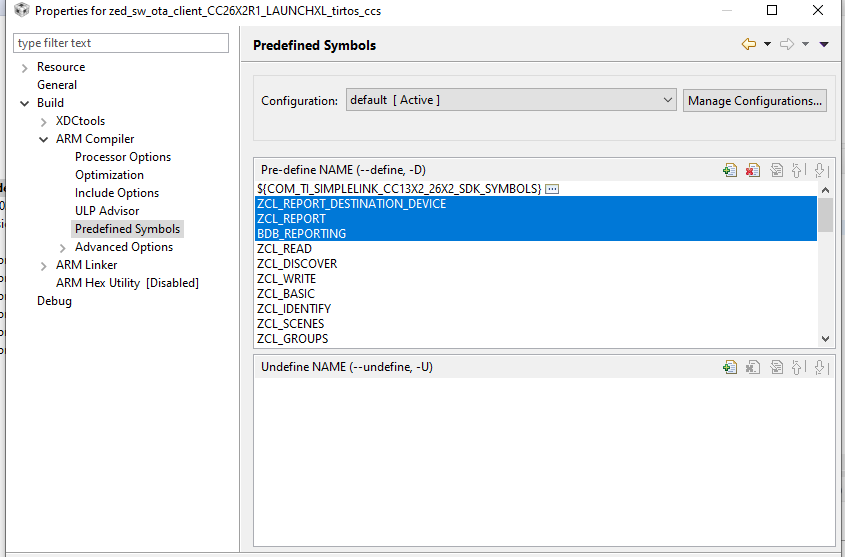This screenshot has width=845, height=557.
Task: Select ULP Advisor settings page
Action: pyautogui.click(x=107, y=211)
